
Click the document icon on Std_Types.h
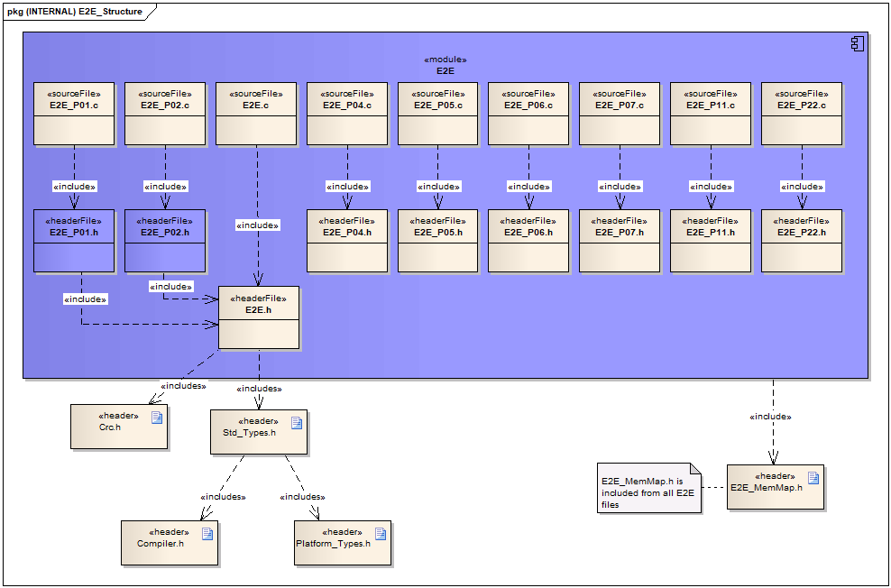(x=296, y=420)
